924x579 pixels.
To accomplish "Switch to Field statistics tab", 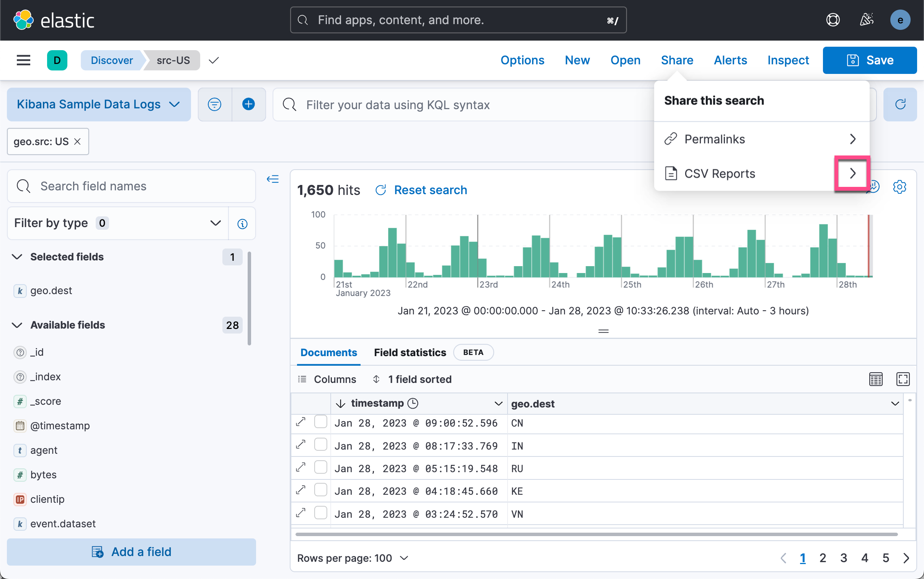I will point(410,352).
